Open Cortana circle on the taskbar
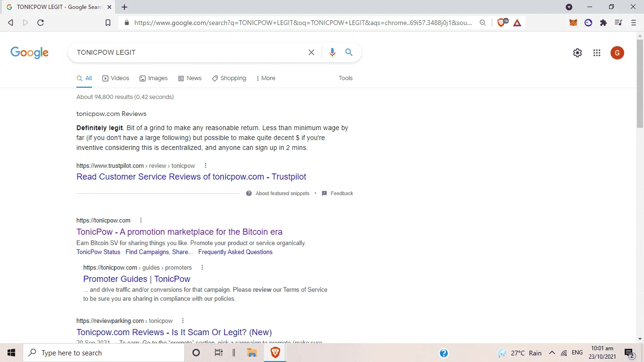644x362 pixels. (x=196, y=353)
